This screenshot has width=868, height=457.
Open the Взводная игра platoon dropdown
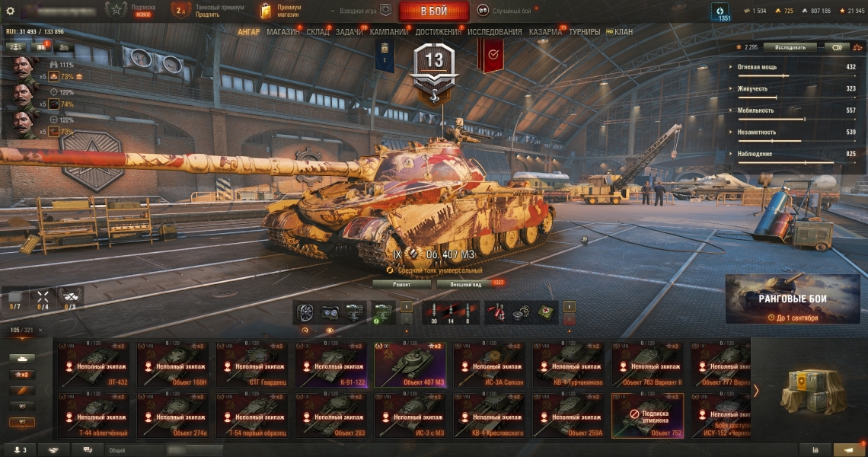click(362, 11)
